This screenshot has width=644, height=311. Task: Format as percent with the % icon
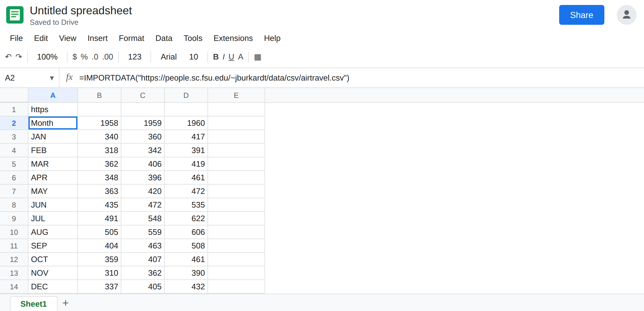pos(84,57)
